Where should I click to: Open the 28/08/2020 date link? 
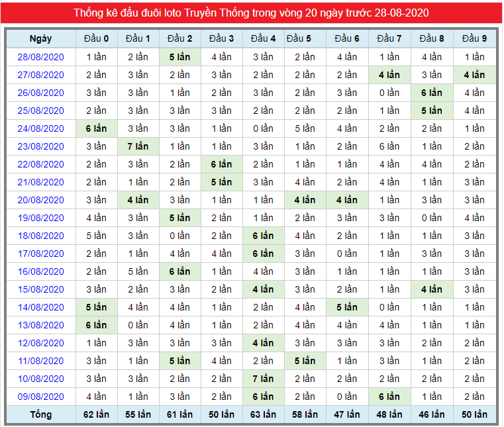tap(41, 57)
